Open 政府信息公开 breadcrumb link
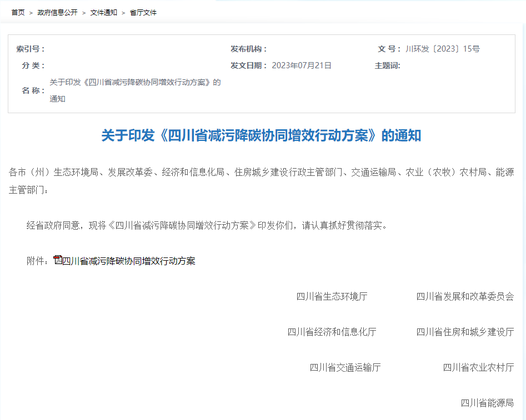Image resolution: width=526 pixels, height=420 pixels. click(57, 12)
